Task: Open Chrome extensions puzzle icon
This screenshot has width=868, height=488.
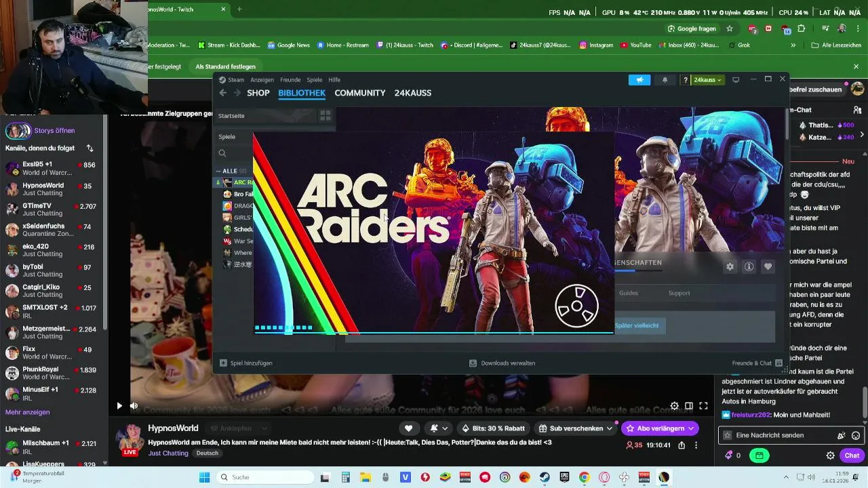Action: (802, 28)
